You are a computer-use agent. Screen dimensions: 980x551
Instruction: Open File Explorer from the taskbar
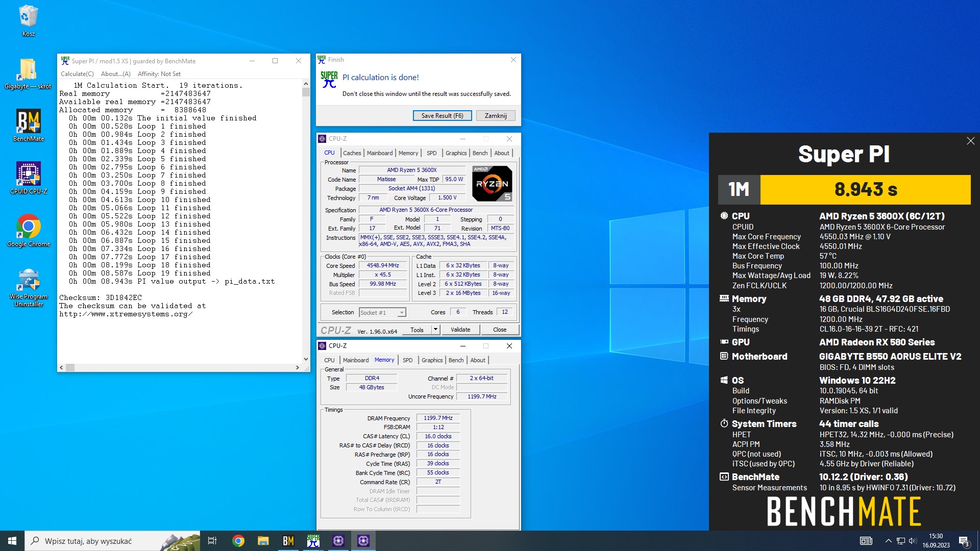(263, 541)
